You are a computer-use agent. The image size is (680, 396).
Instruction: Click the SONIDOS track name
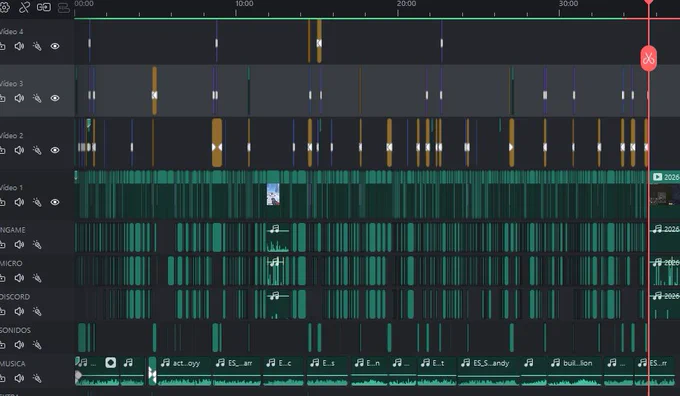coord(15,330)
